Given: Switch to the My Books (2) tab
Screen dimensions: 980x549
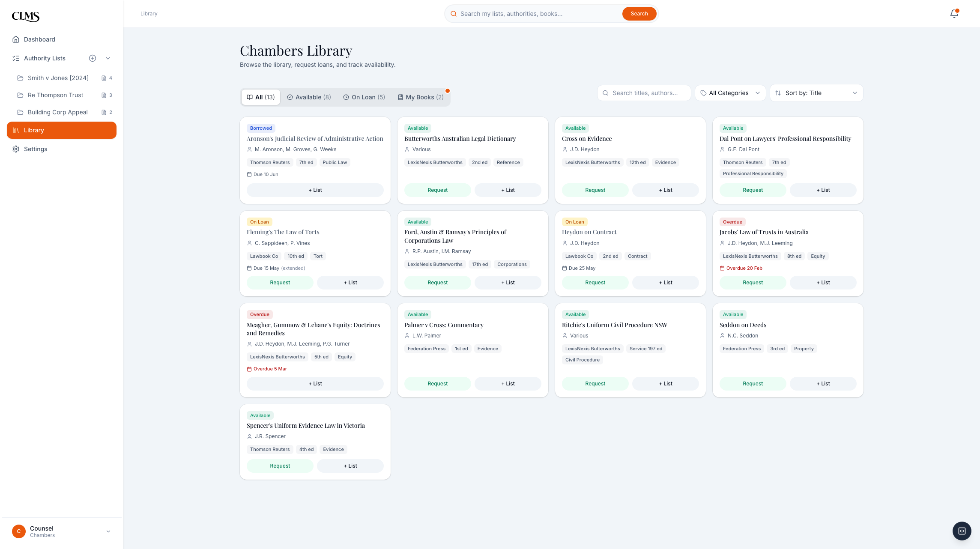Looking at the screenshot, I should (421, 97).
